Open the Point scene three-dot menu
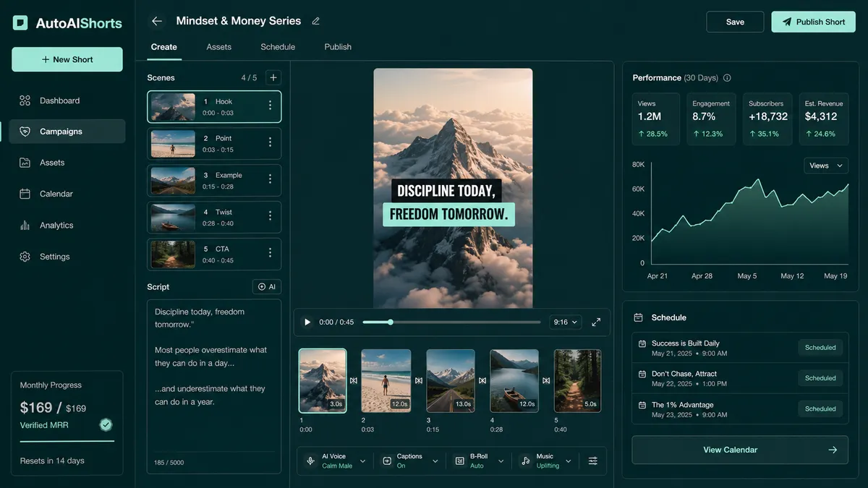Image resolution: width=868 pixels, height=488 pixels. click(x=271, y=142)
